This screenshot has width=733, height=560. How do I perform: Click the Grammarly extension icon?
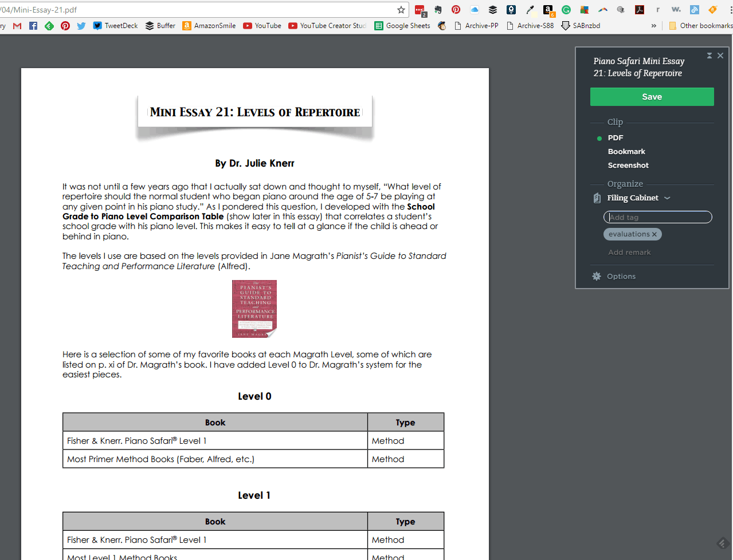click(566, 10)
